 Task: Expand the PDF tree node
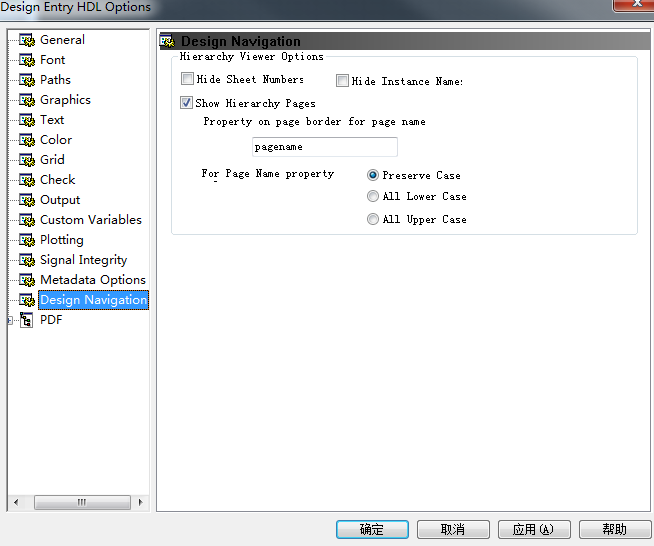10,320
